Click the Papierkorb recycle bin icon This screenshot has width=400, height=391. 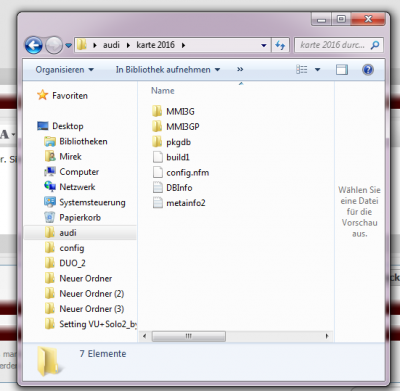(50, 217)
